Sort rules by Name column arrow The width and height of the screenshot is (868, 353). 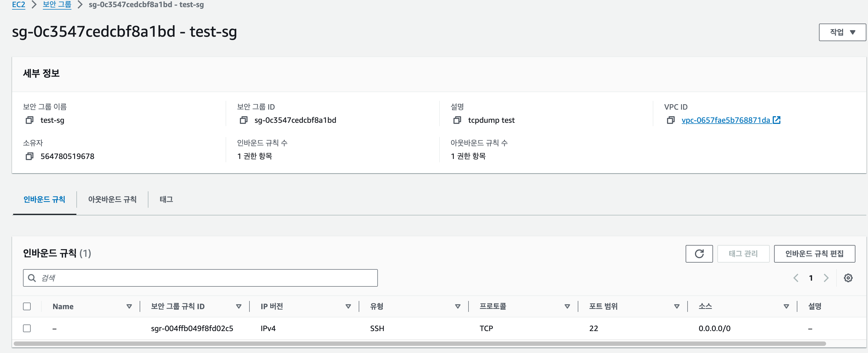pyautogui.click(x=129, y=306)
